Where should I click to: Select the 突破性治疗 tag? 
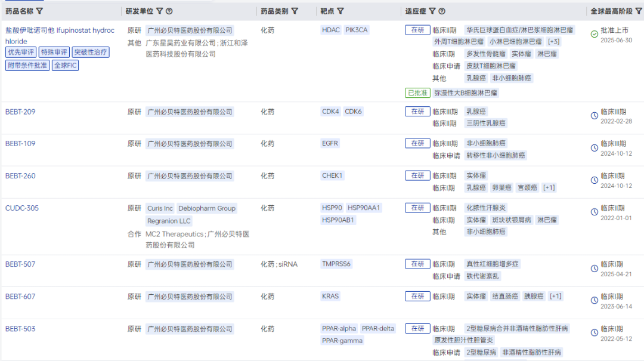(x=91, y=53)
